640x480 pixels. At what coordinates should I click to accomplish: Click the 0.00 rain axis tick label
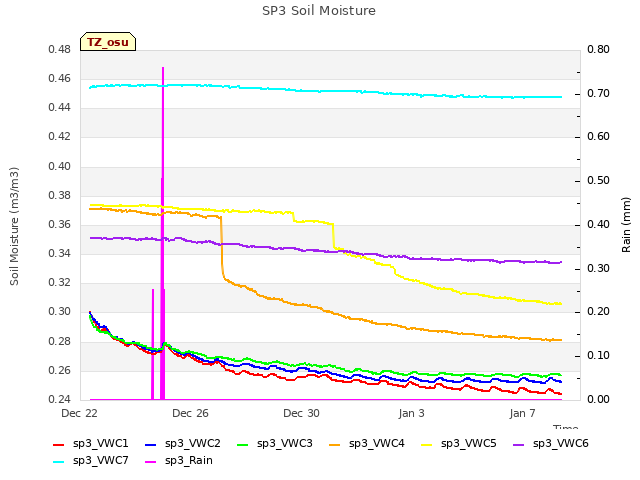pyautogui.click(x=598, y=399)
